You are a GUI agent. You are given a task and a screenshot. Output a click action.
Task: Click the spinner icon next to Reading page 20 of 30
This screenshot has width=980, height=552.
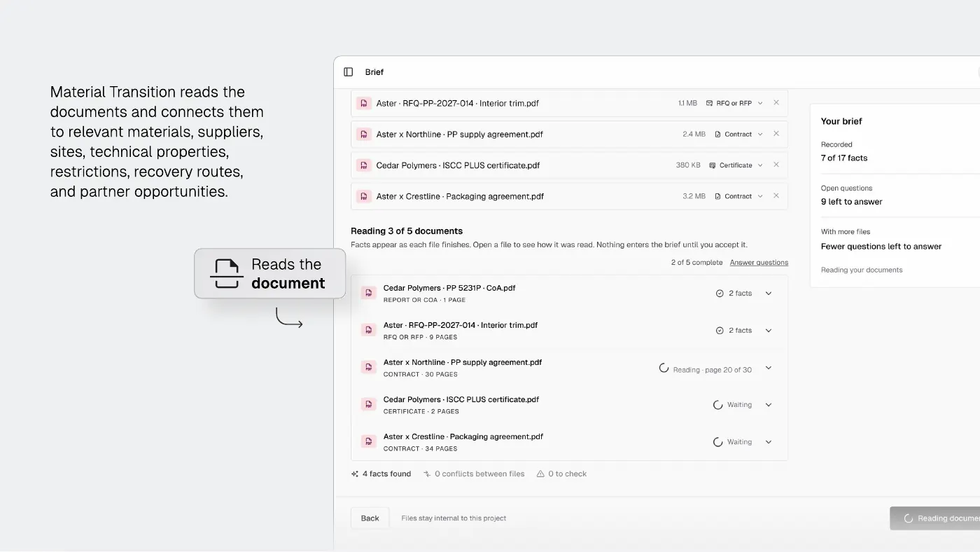point(664,368)
